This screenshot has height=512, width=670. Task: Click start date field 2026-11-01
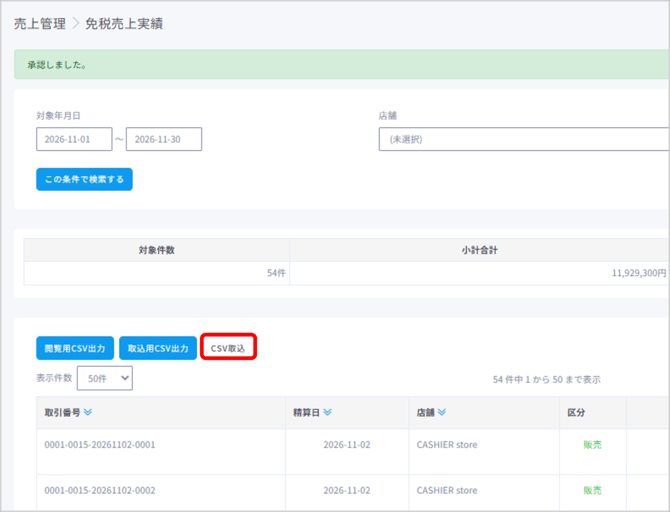74,139
